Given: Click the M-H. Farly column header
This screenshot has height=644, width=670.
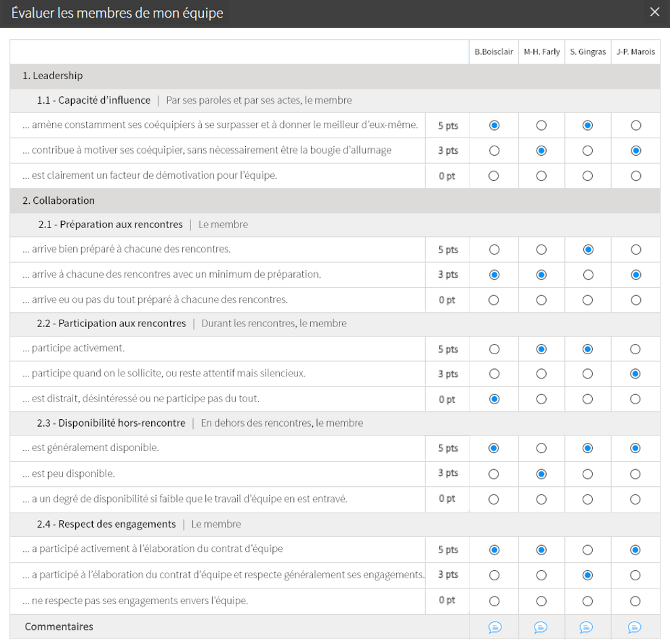Looking at the screenshot, I should coord(542,51).
